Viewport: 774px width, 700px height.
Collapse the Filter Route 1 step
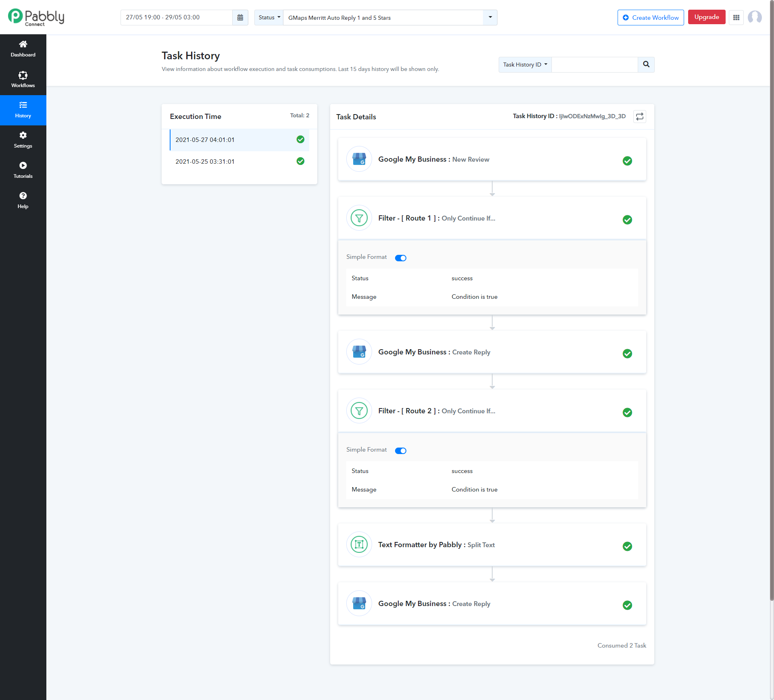(492, 218)
